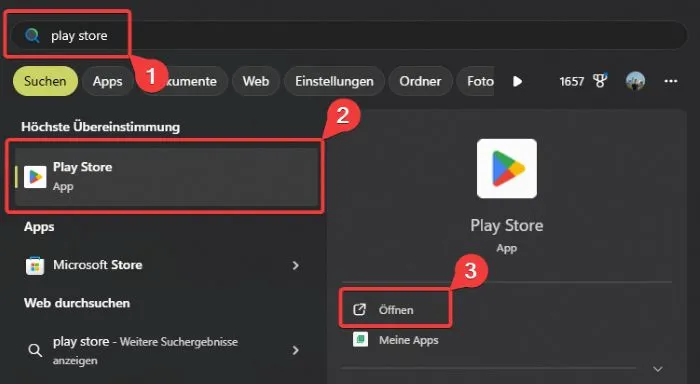Click the Höchste Übereinstimmung heading
Image resolution: width=700 pixels, height=384 pixels.
pyautogui.click(x=100, y=127)
